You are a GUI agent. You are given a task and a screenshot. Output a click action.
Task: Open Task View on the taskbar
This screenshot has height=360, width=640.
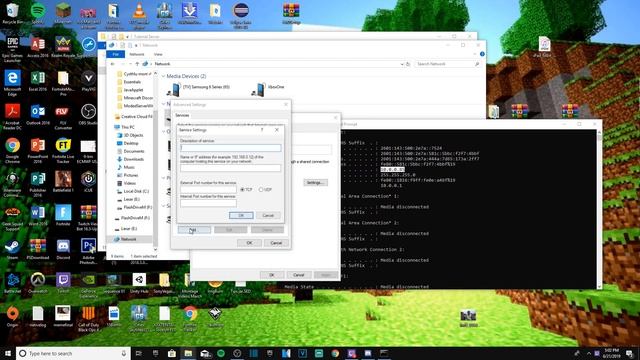[138, 353]
